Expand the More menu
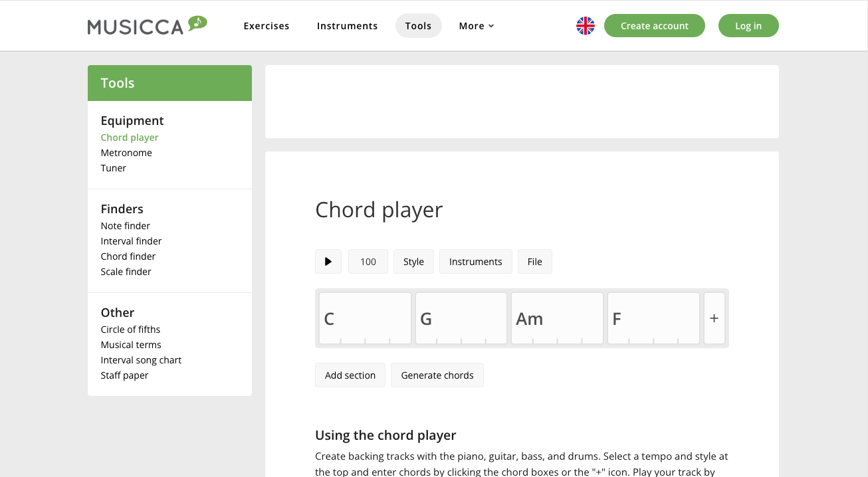 pos(476,26)
